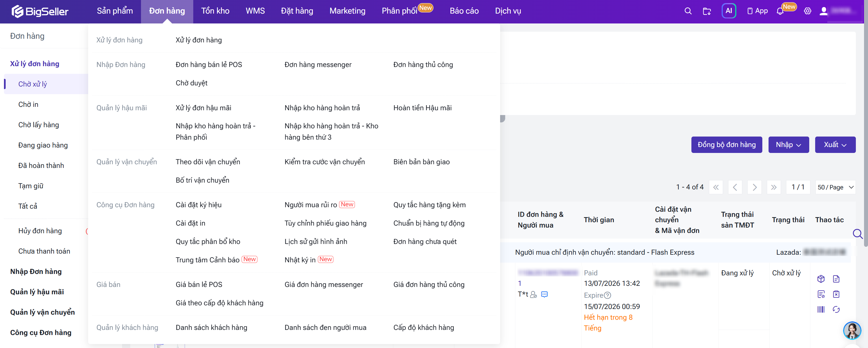
Task: Click the Đồng bộ đơn hàng button
Action: 726,145
